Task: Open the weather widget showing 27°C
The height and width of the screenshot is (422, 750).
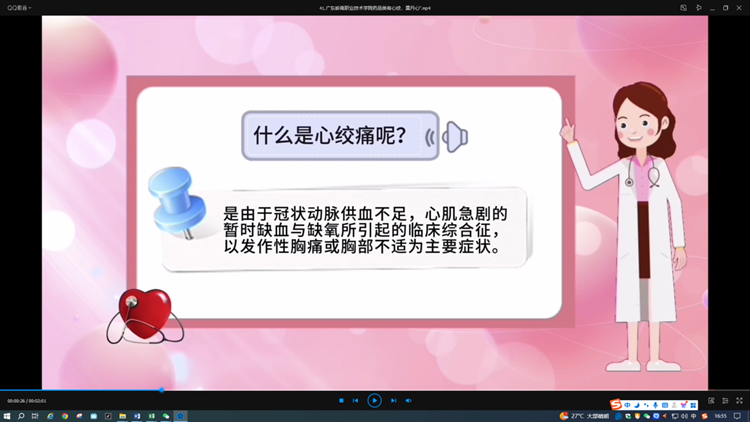Action: tap(585, 416)
